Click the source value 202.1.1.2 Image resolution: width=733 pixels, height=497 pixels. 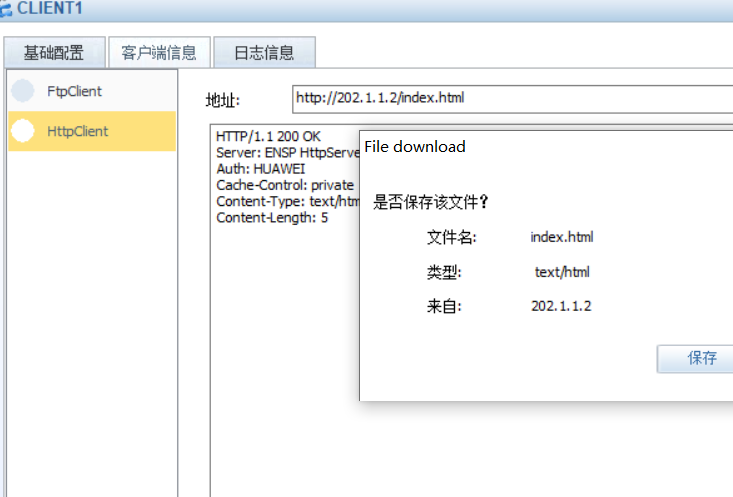561,306
